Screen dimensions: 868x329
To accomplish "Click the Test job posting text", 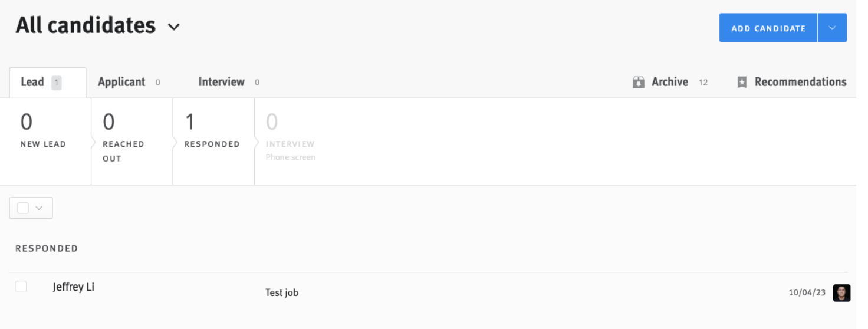I will click(x=282, y=292).
